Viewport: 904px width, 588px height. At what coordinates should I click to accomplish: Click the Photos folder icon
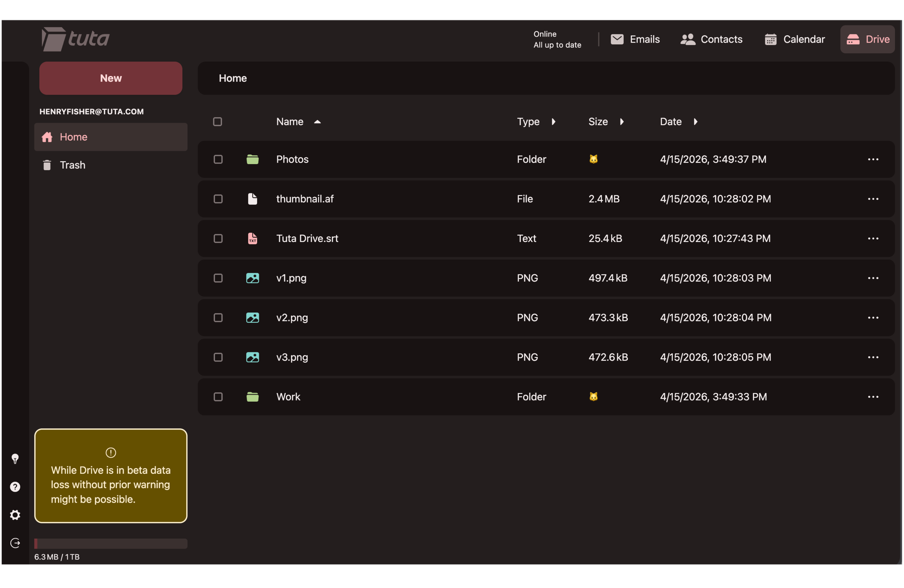click(252, 159)
